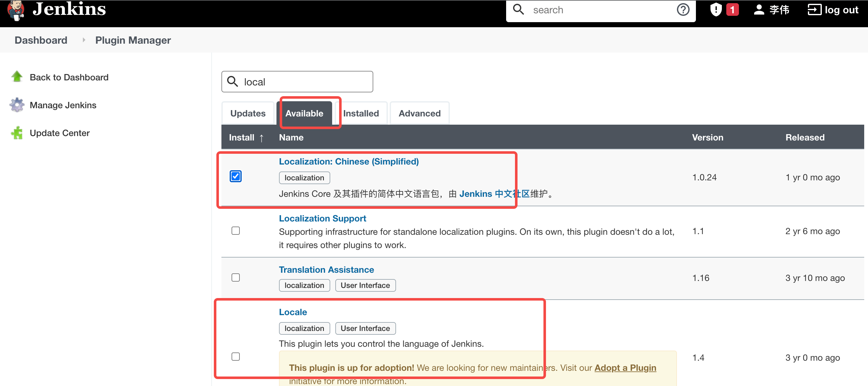Sort by the Name column header

291,138
